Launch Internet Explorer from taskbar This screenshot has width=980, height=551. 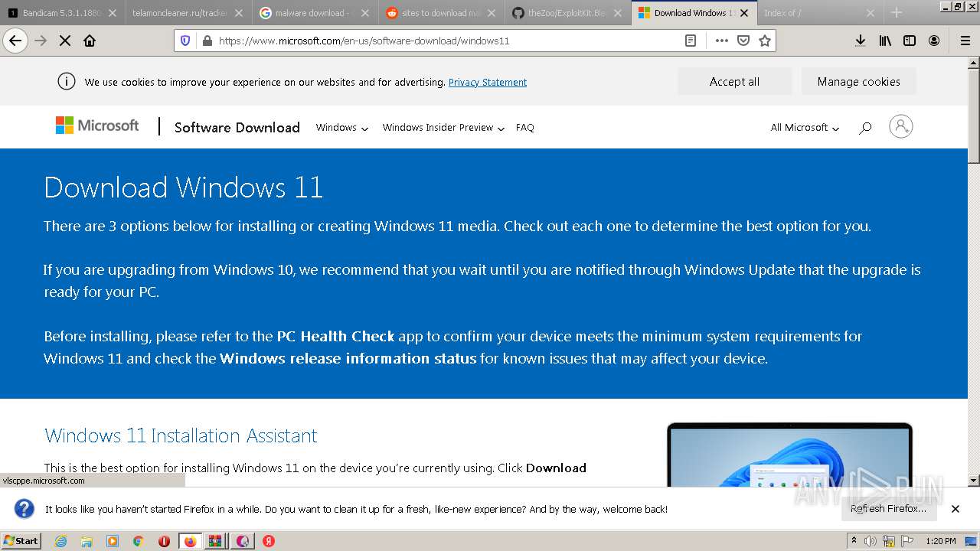(x=60, y=541)
